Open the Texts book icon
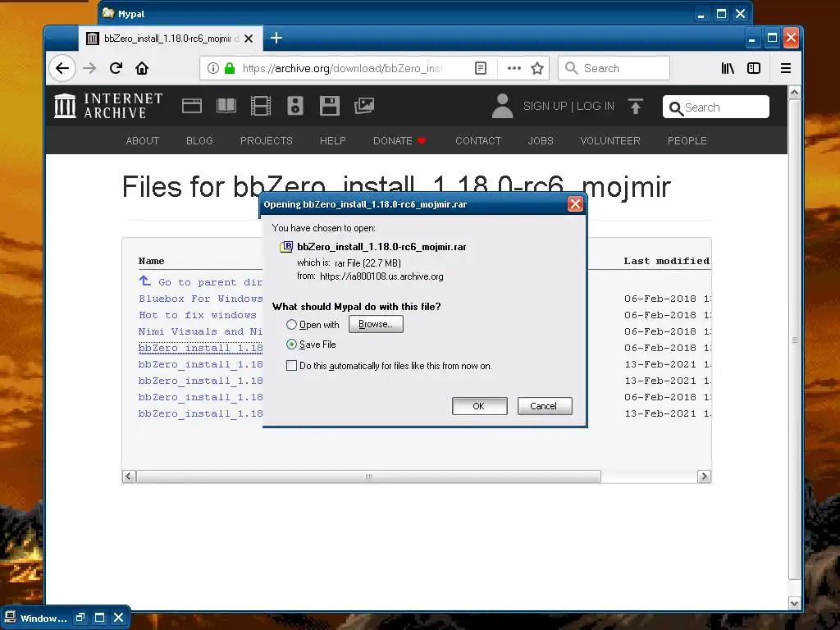Image resolution: width=840 pixels, height=630 pixels. click(x=226, y=106)
